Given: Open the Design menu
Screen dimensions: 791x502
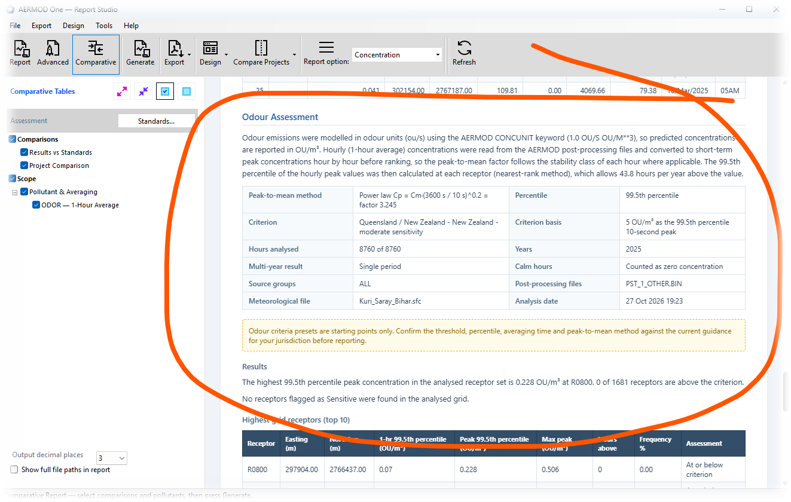Looking at the screenshot, I should click(73, 26).
